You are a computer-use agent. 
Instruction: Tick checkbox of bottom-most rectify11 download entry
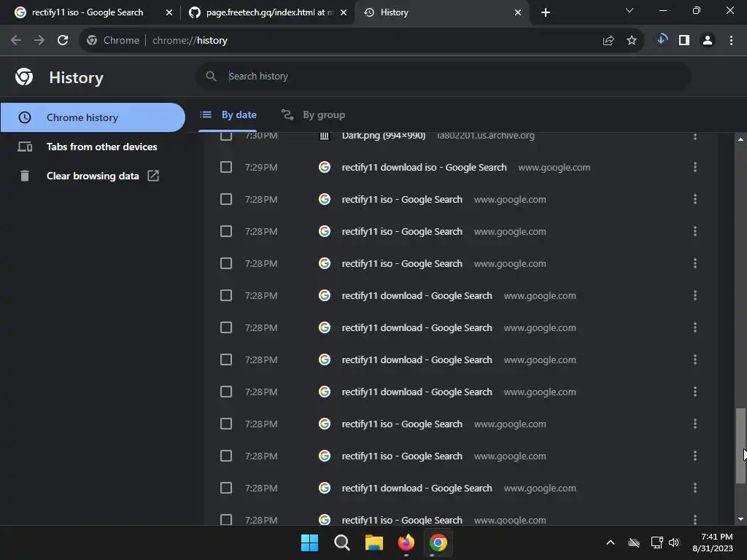coord(226,488)
